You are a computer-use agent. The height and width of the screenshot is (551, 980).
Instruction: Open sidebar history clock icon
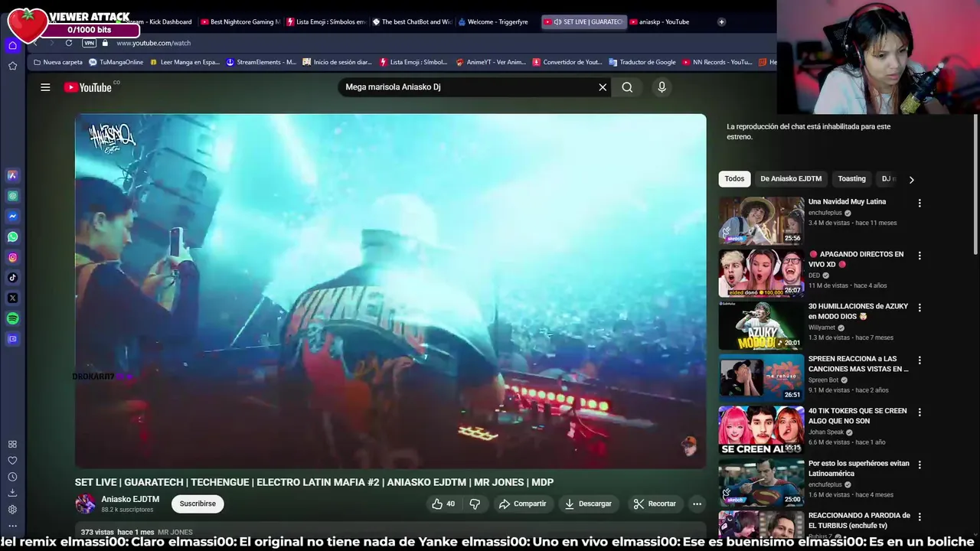click(x=12, y=477)
